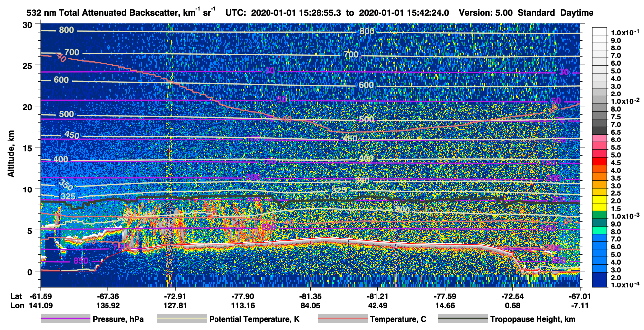The image size is (644, 330).
Task: Click altitude axis tick label 25
Action: 28,65
